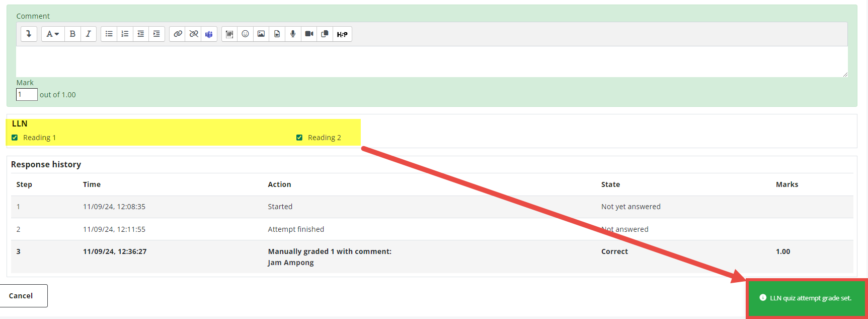868x319 pixels.
Task: Open the emoji picker
Action: (x=245, y=34)
